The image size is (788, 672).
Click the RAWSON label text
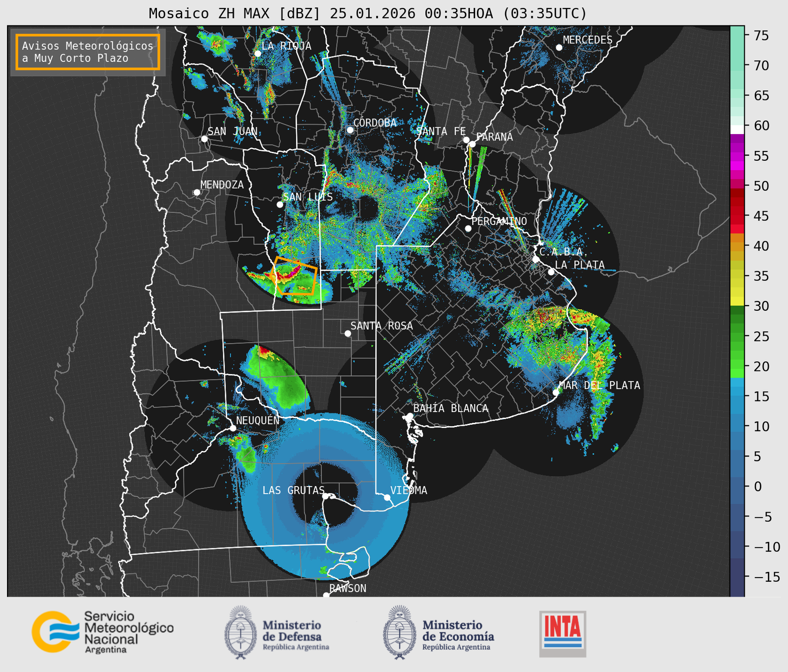(348, 588)
